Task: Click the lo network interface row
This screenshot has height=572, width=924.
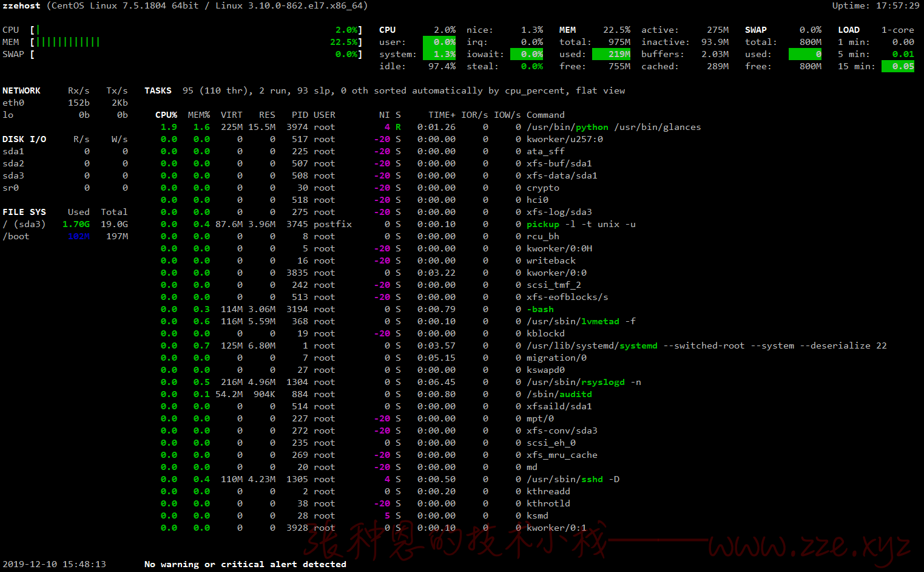Action: [x=65, y=115]
